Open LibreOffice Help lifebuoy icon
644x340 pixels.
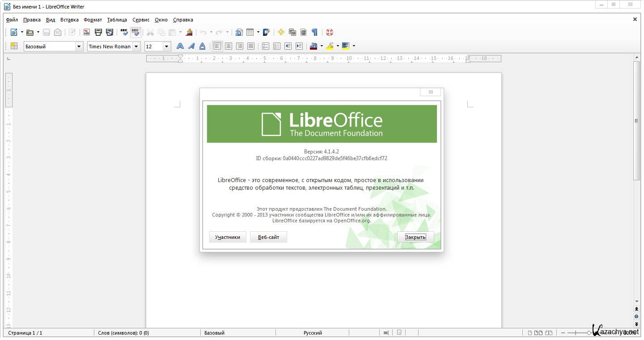pos(330,32)
